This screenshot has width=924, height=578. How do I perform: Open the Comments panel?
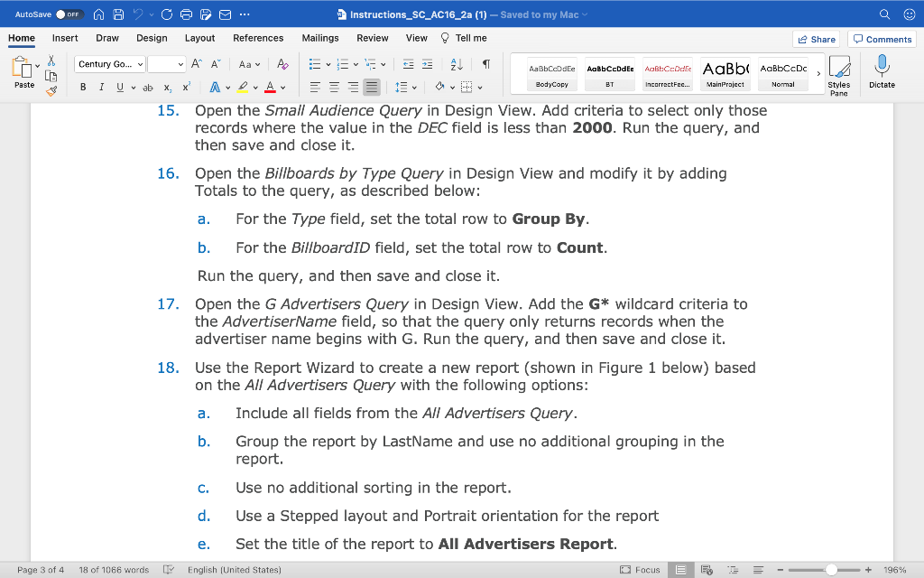pyautogui.click(x=882, y=38)
